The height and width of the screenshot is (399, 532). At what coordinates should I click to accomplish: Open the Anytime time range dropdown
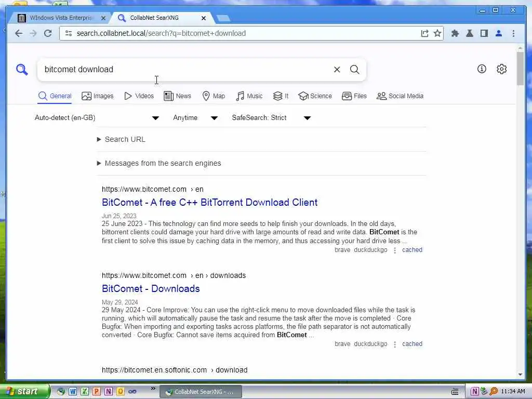pos(195,118)
